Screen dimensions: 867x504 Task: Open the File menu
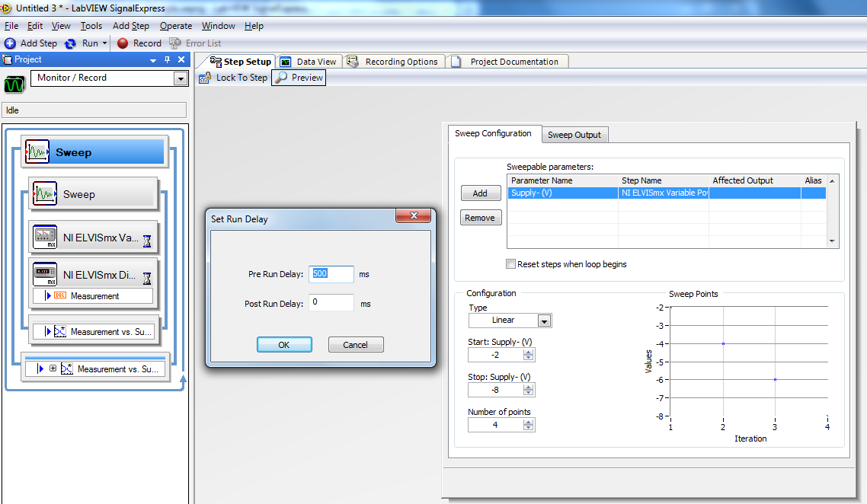pos(11,26)
